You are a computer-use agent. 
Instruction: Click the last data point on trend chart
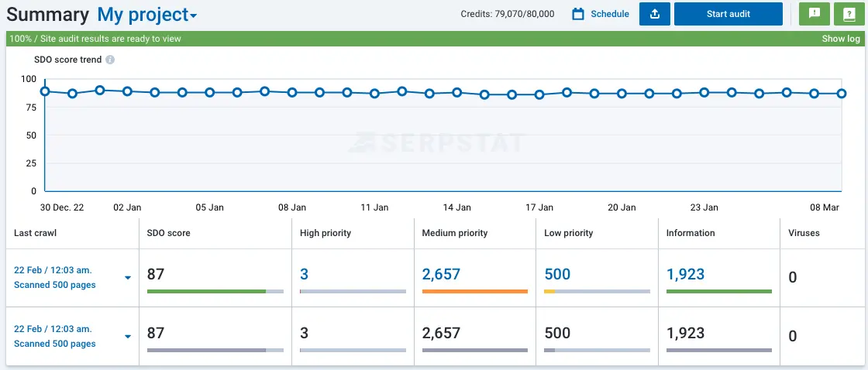coord(842,93)
